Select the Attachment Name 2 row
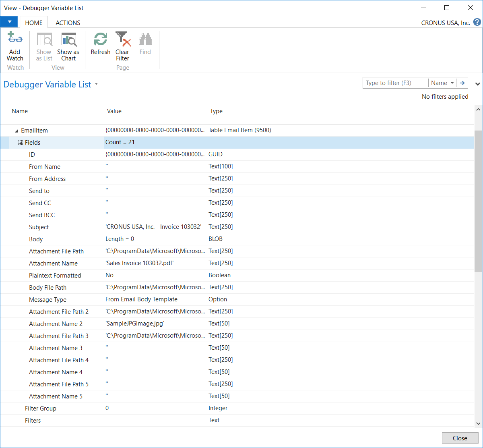 pos(56,324)
